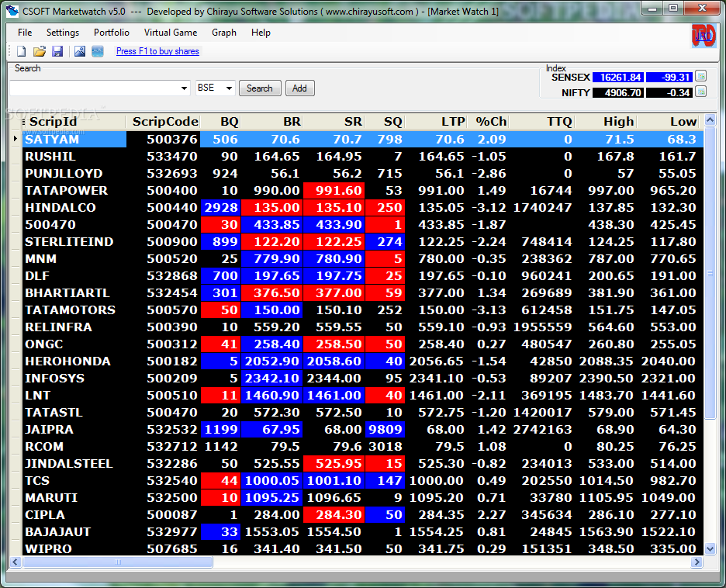This screenshot has width=726, height=588.
Task: Click the Press F1 to buy shares link
Action: pyautogui.click(x=157, y=51)
